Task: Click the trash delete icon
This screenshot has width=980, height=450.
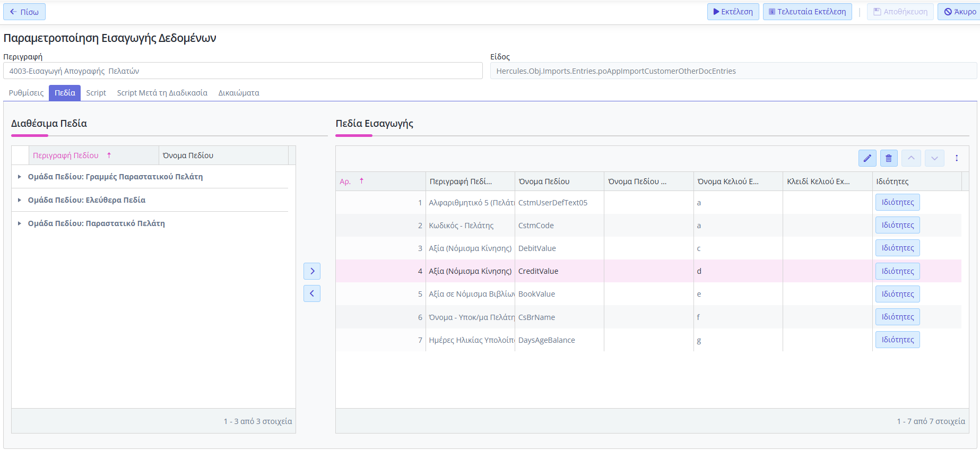Action: 889,158
